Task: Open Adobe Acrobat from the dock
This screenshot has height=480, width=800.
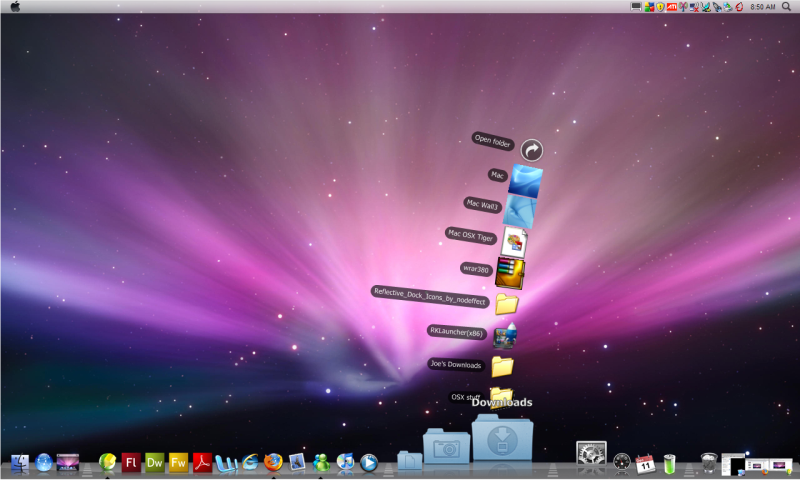Action: [x=202, y=463]
